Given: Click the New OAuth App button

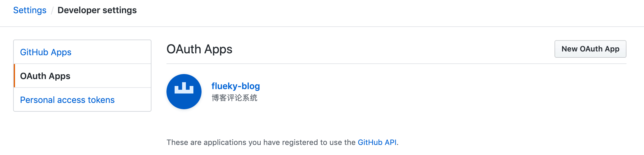Looking at the screenshot, I should (590, 49).
